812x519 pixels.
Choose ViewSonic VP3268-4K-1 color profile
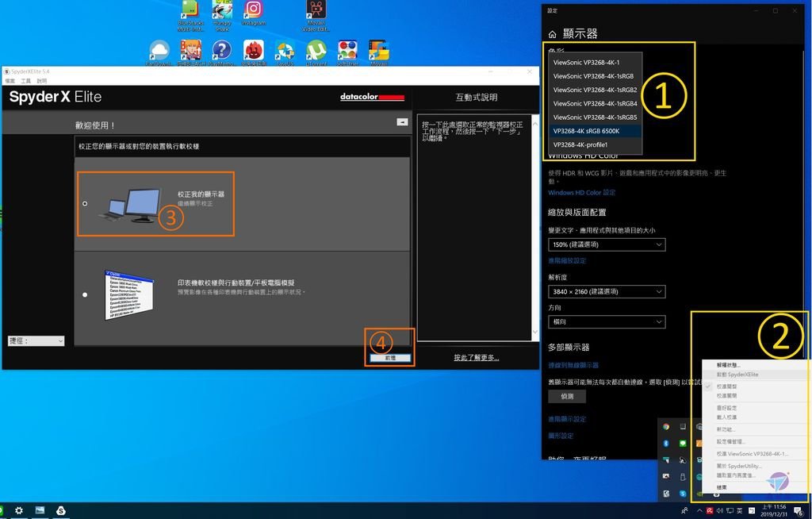pos(596,62)
